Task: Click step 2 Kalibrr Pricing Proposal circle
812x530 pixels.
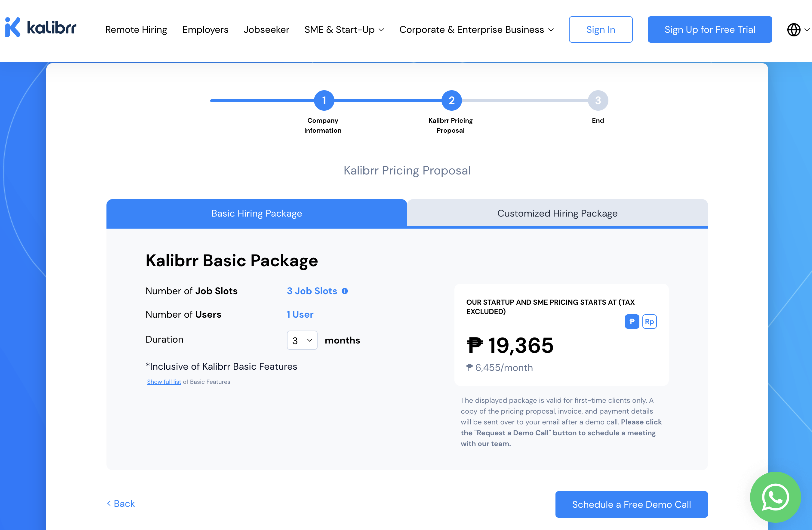Action: tap(451, 100)
